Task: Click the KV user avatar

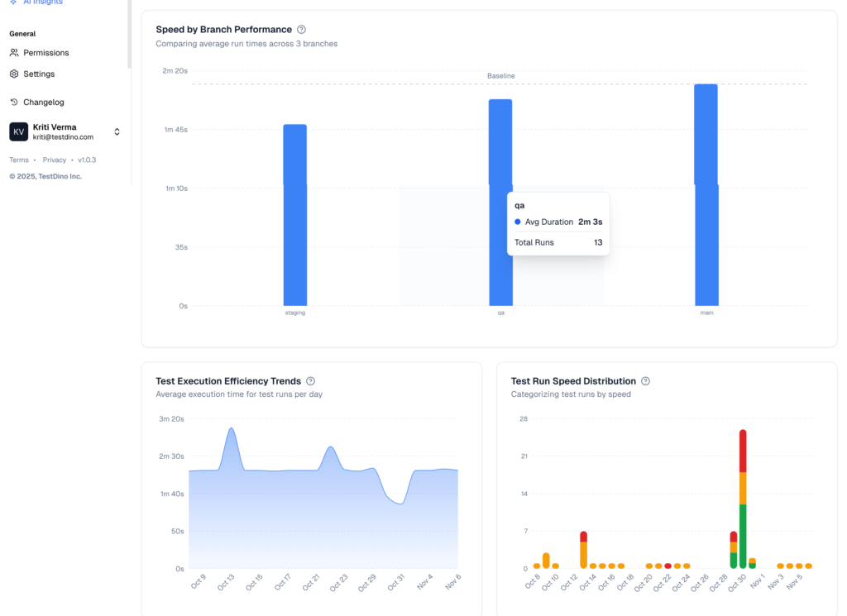Action: (x=18, y=132)
